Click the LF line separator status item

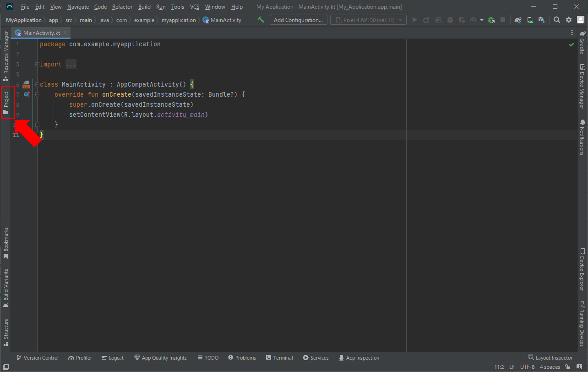tap(512, 367)
